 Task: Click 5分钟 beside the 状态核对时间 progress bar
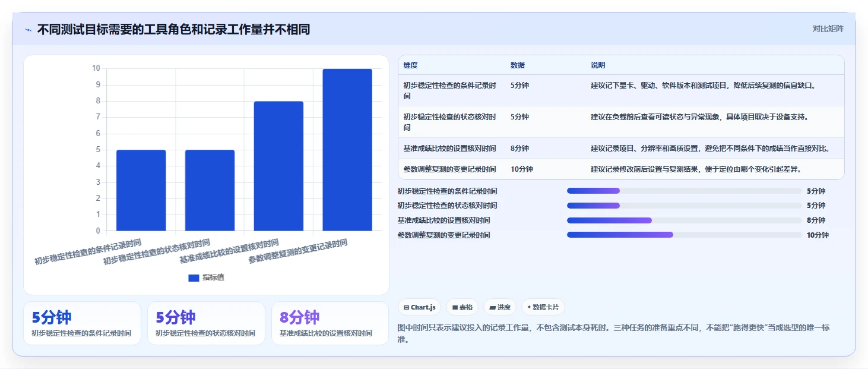point(816,206)
